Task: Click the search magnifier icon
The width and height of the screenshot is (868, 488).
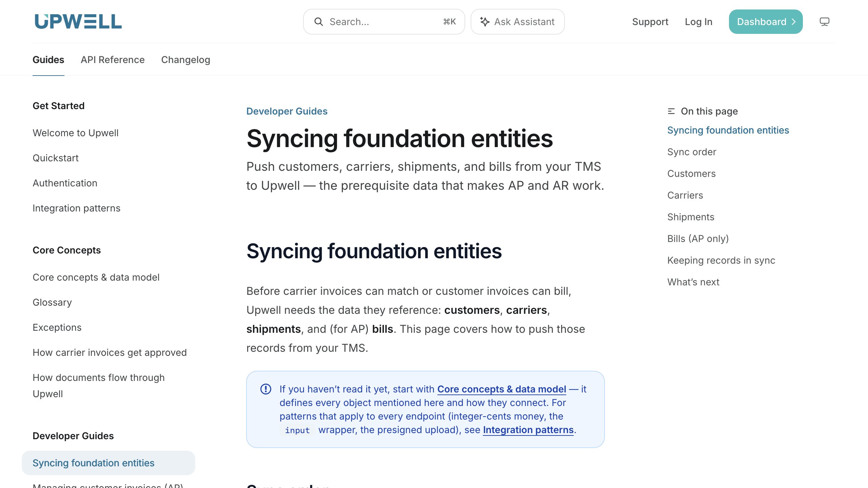Action: click(x=318, y=22)
